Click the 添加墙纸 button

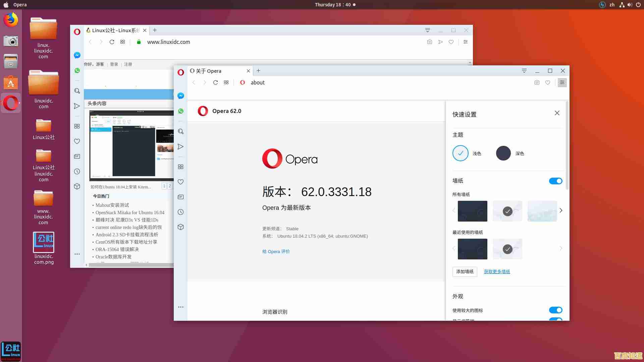[x=465, y=271]
